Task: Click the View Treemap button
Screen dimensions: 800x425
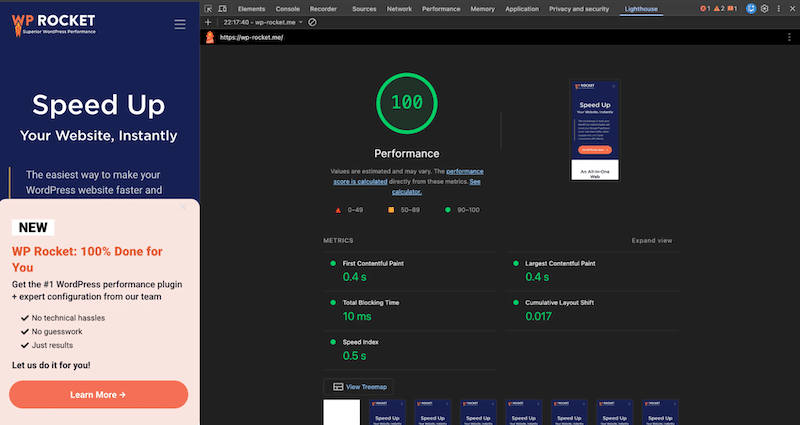Action: [359, 387]
